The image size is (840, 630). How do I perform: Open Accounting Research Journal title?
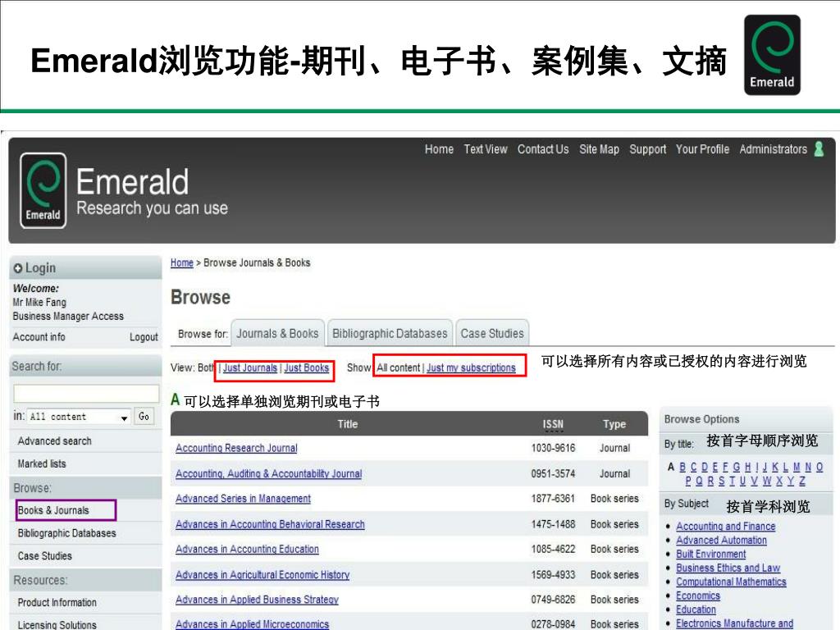pyautogui.click(x=236, y=448)
